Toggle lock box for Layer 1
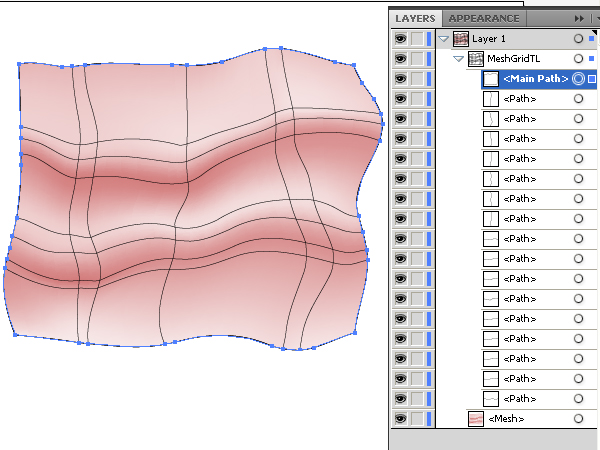600x450 pixels. tap(417, 39)
